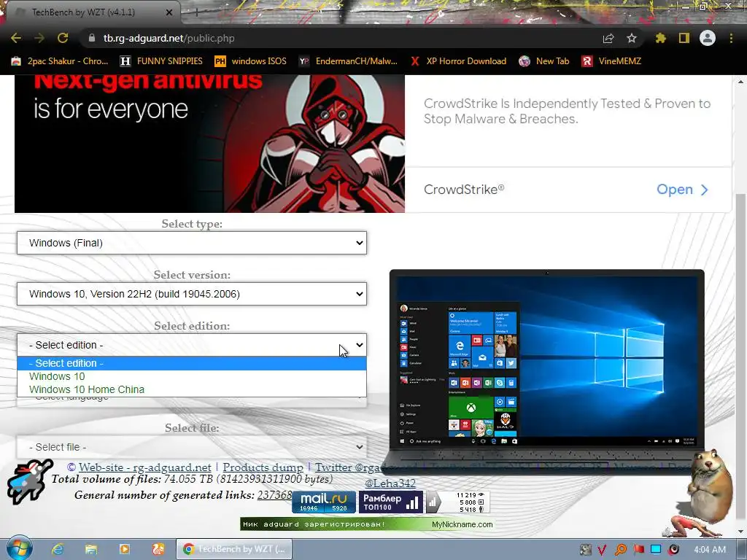Open Windows Explorer from the taskbar

pos(91,549)
